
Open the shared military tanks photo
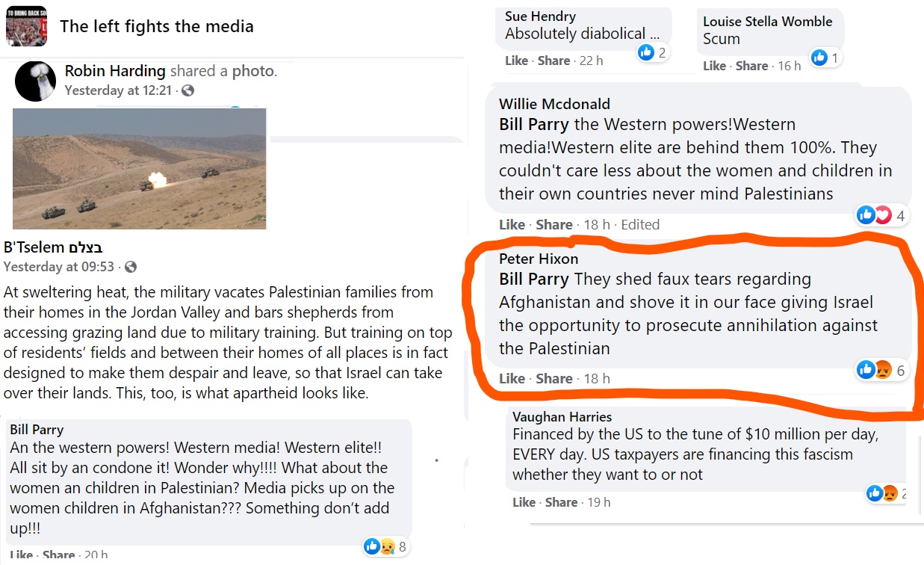pyautogui.click(x=140, y=169)
